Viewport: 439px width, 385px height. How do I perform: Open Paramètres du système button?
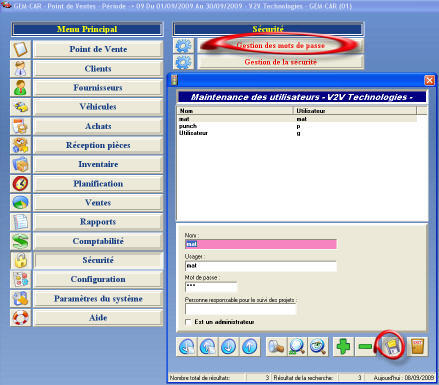(x=98, y=298)
